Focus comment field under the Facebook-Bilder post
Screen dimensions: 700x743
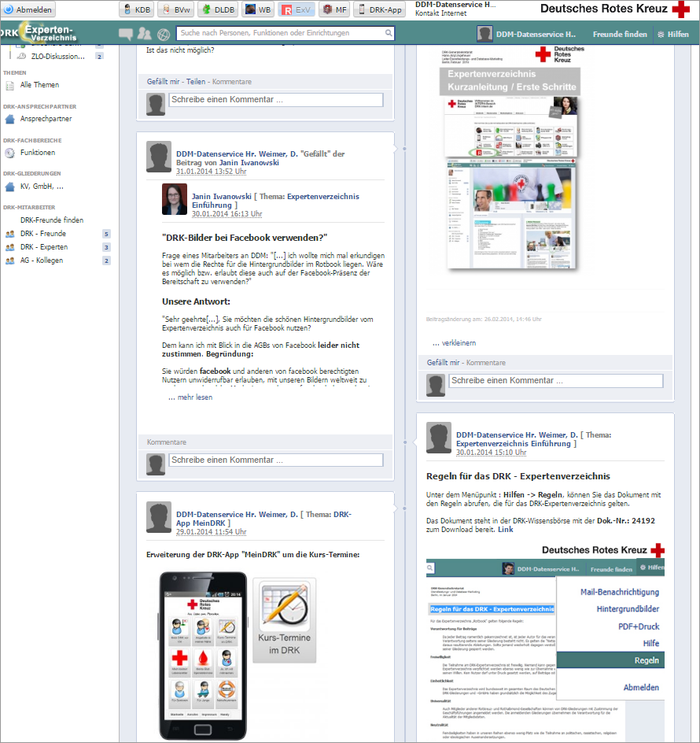tap(276, 460)
